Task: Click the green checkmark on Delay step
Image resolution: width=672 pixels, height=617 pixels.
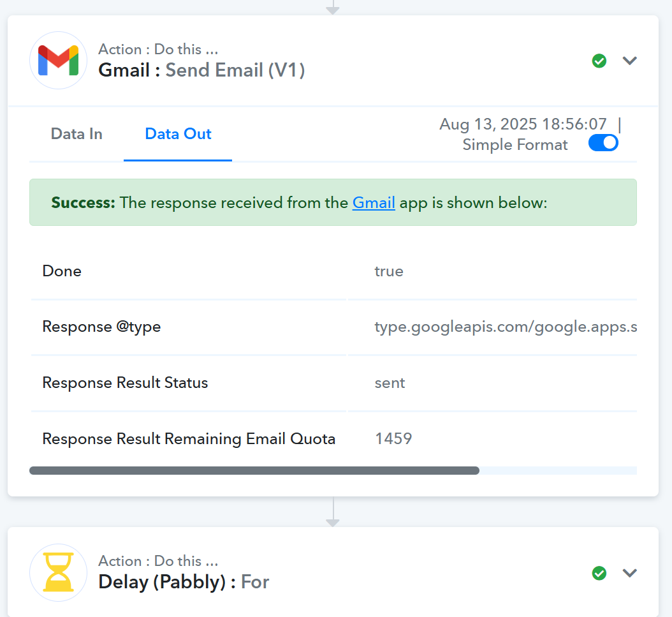Action: click(599, 573)
